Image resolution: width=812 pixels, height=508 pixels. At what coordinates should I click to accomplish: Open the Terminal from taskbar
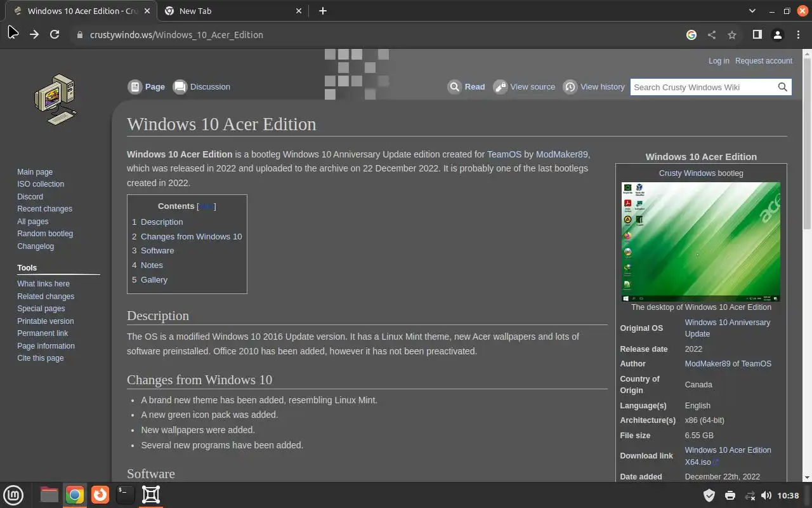click(x=125, y=495)
